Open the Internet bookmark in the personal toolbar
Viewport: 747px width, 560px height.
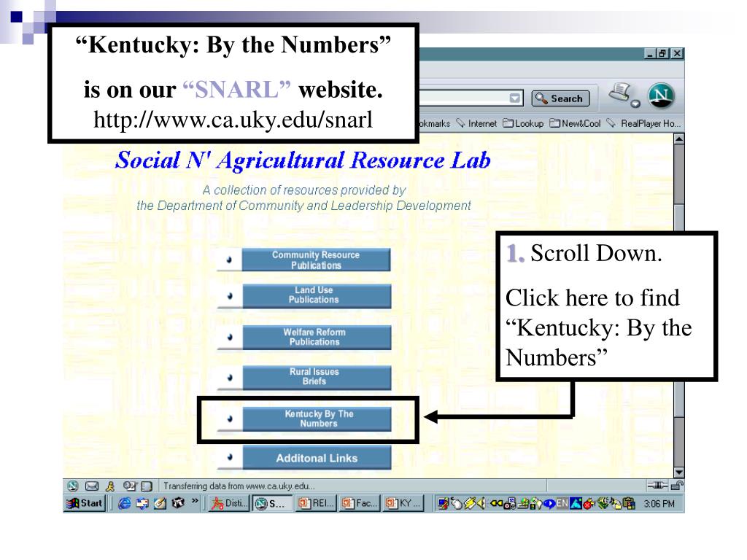pyautogui.click(x=476, y=123)
